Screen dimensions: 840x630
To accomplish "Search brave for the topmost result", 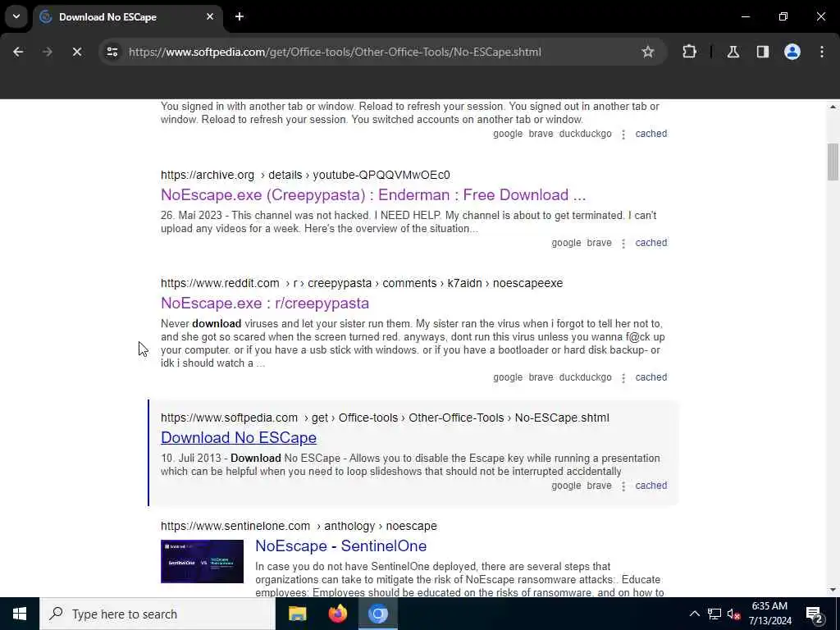I will click(541, 134).
